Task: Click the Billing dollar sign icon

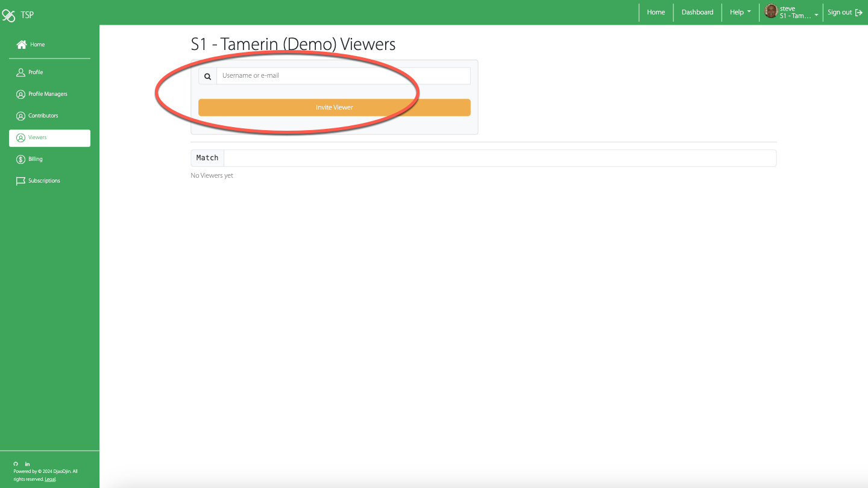Action: (x=20, y=159)
